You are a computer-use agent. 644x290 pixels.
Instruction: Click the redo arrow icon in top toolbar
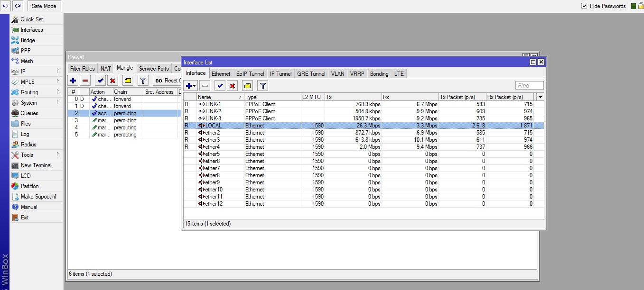point(18,6)
